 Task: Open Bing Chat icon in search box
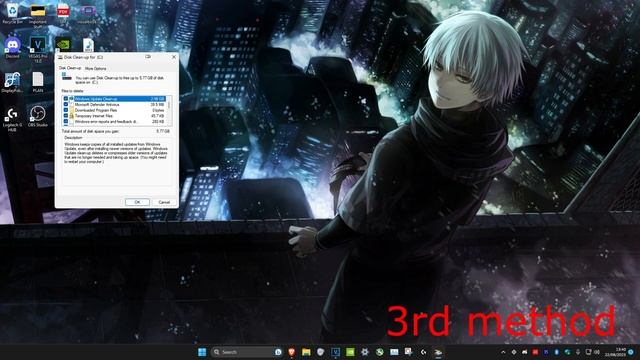(278, 352)
